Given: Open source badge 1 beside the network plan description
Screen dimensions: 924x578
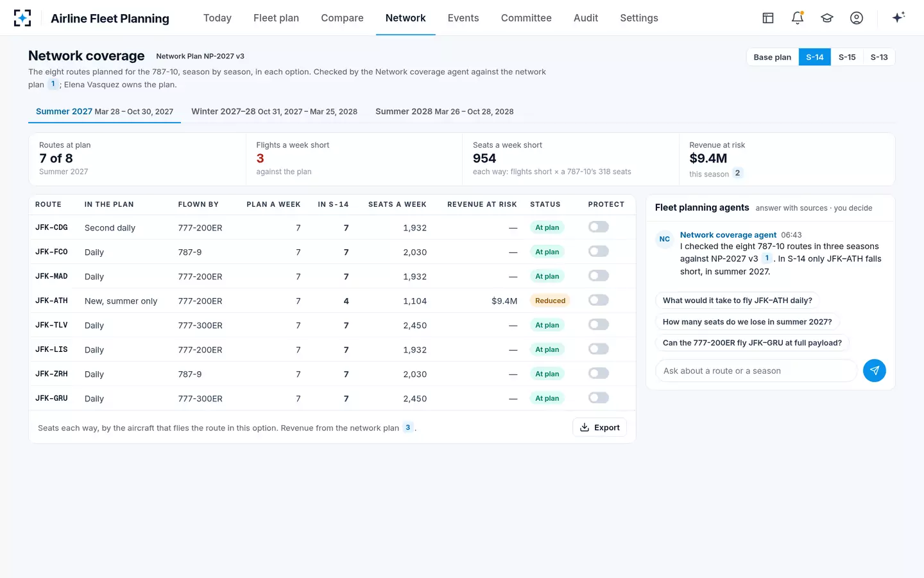Looking at the screenshot, I should [53, 84].
